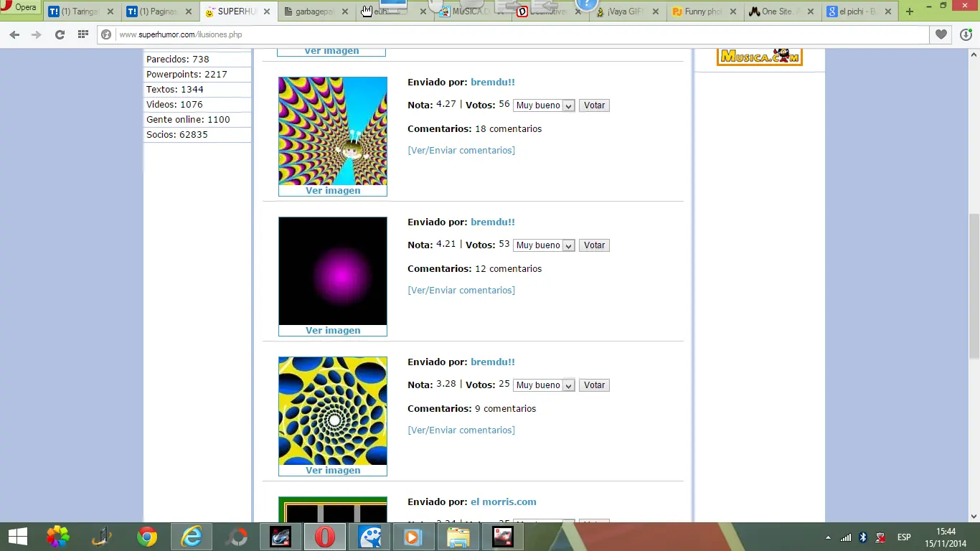The height and width of the screenshot is (551, 980).
Task: Open the media player taskbar icon
Action: pyautogui.click(x=413, y=537)
